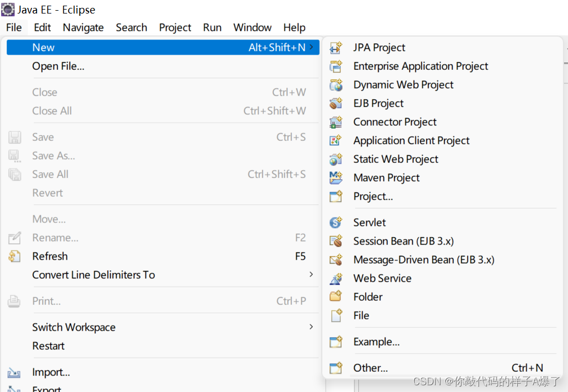Click the File document icon in submenu
The image size is (568, 392).
pyautogui.click(x=336, y=315)
